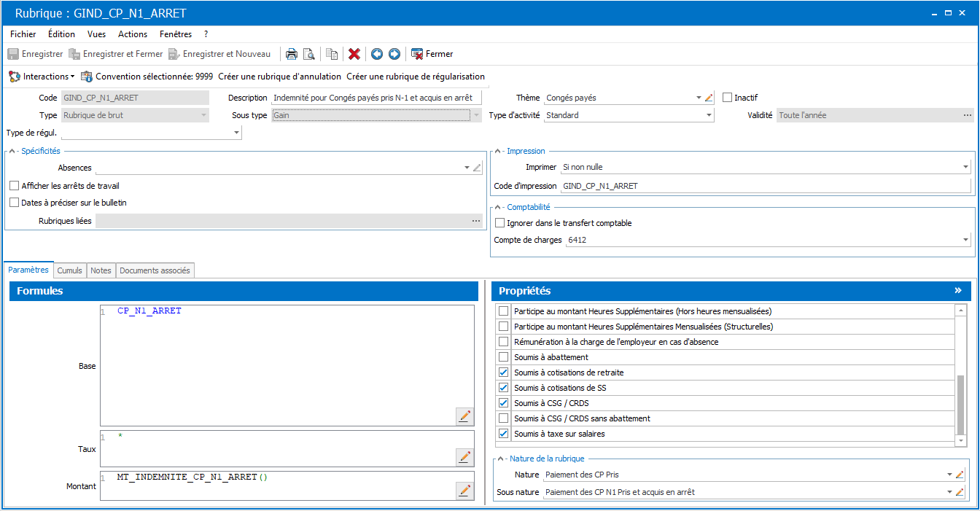Click the pencil icon beside Absences field
The width and height of the screenshot is (980, 511).
click(477, 168)
